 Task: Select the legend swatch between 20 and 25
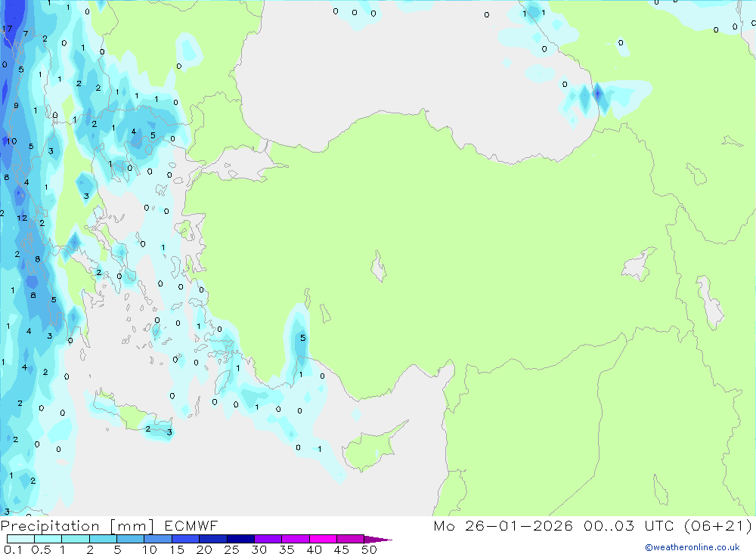point(212,539)
